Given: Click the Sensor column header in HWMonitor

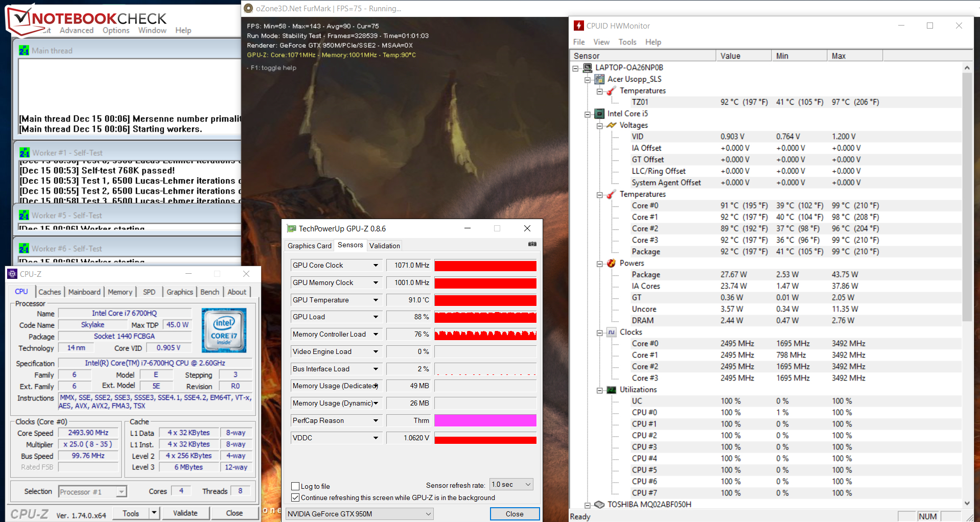Looking at the screenshot, I should [643, 56].
